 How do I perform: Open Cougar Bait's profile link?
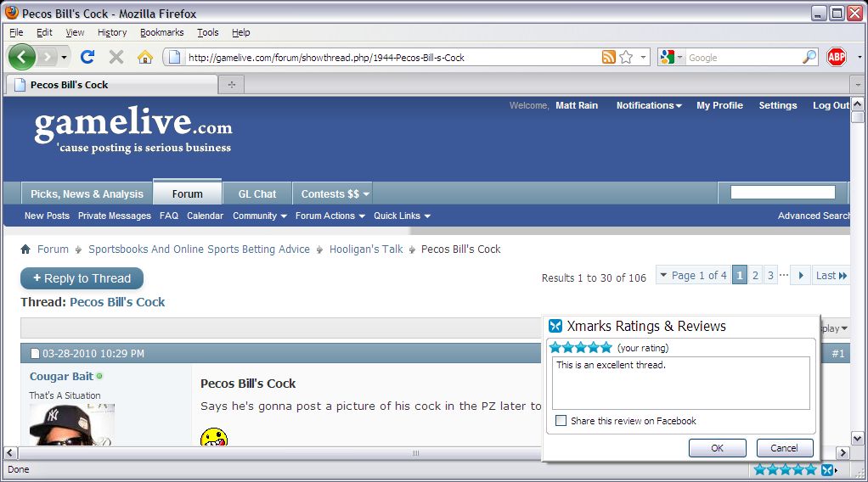click(61, 376)
